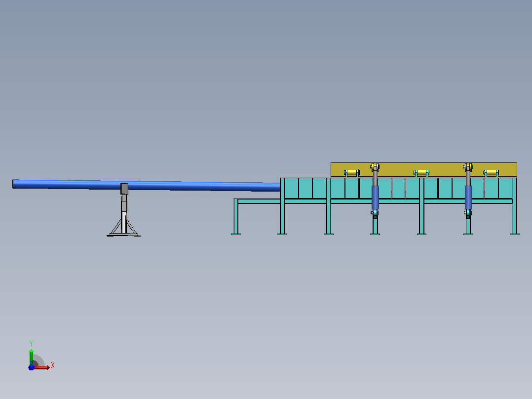Click the lower mount of left cylinder

pos(375,214)
